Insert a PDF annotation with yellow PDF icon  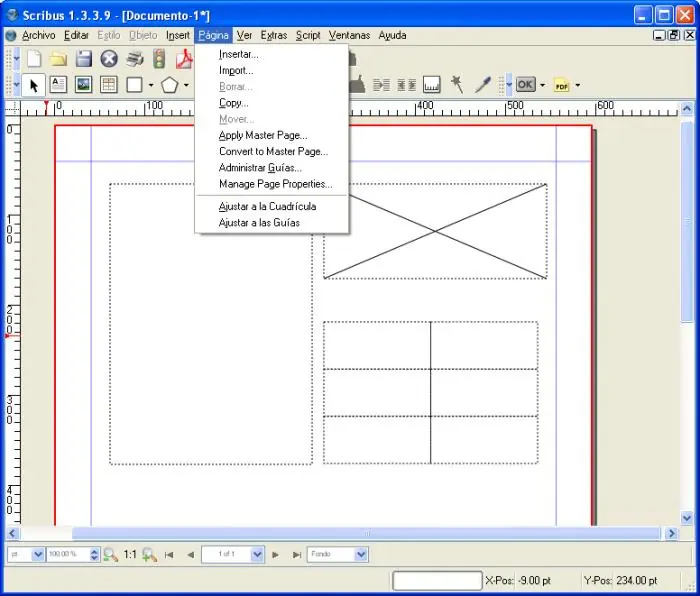click(562, 85)
